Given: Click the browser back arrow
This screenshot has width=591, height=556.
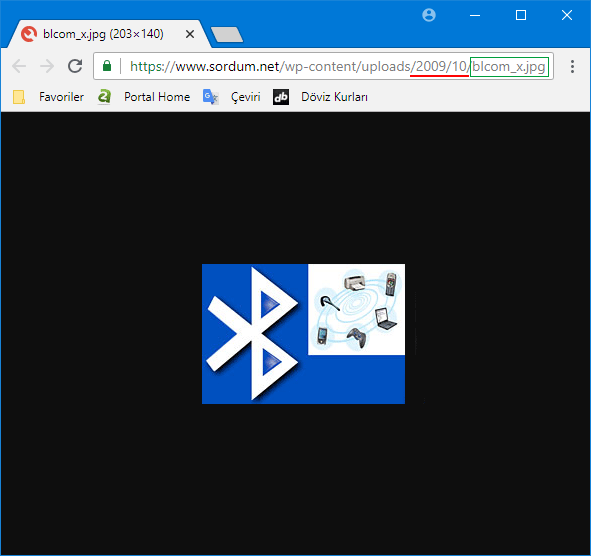Looking at the screenshot, I should pos(19,66).
